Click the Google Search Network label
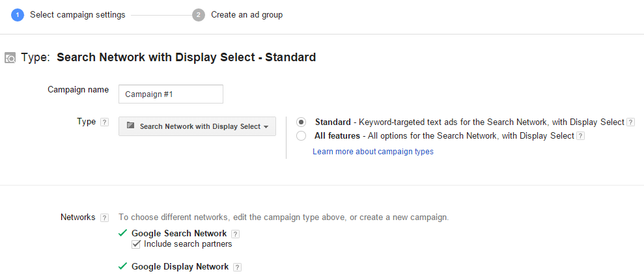This screenshot has width=644, height=278. (x=179, y=233)
